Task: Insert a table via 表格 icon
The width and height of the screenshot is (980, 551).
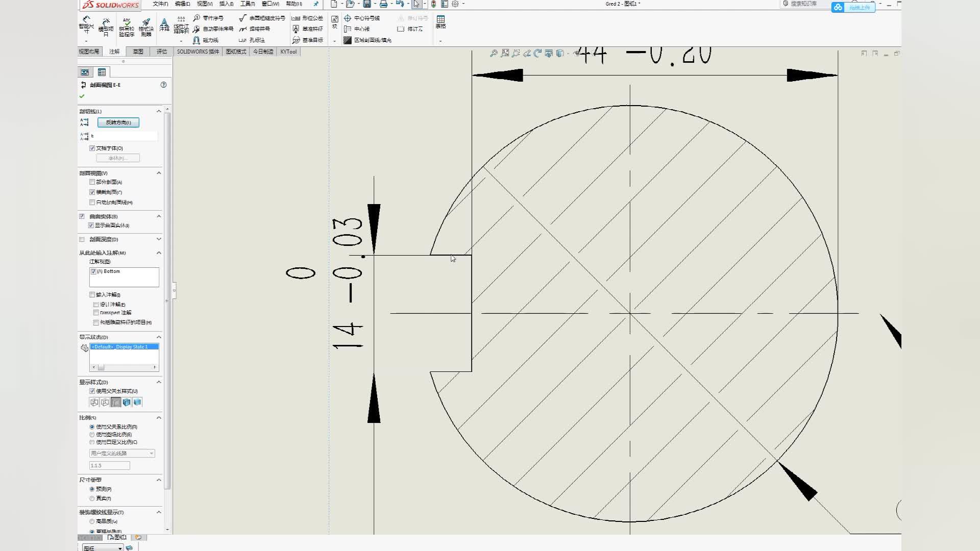Action: (440, 22)
